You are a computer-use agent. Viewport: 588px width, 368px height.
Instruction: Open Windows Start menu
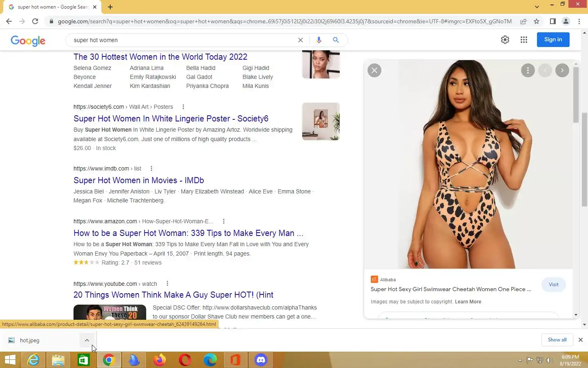(x=10, y=360)
